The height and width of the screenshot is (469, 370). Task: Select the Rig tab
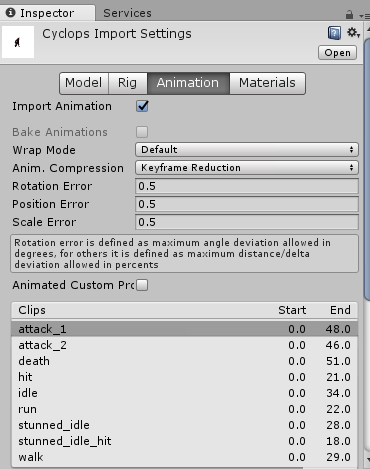click(127, 83)
